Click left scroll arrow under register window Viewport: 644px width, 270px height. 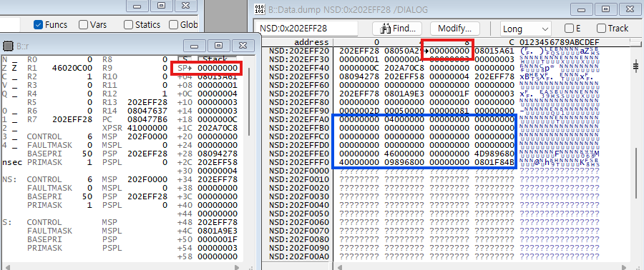coord(7,267)
